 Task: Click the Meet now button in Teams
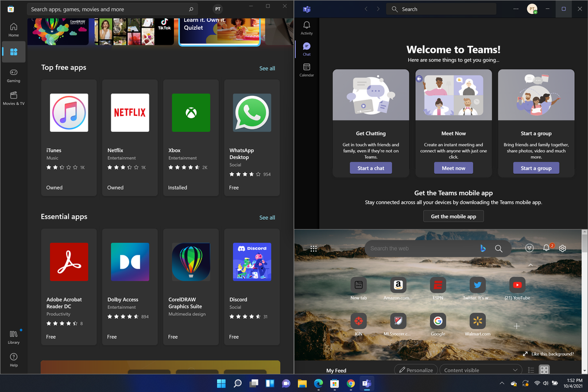(453, 168)
